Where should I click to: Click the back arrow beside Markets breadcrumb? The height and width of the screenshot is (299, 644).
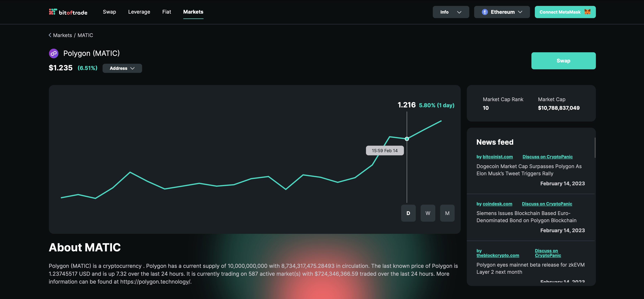click(x=50, y=35)
